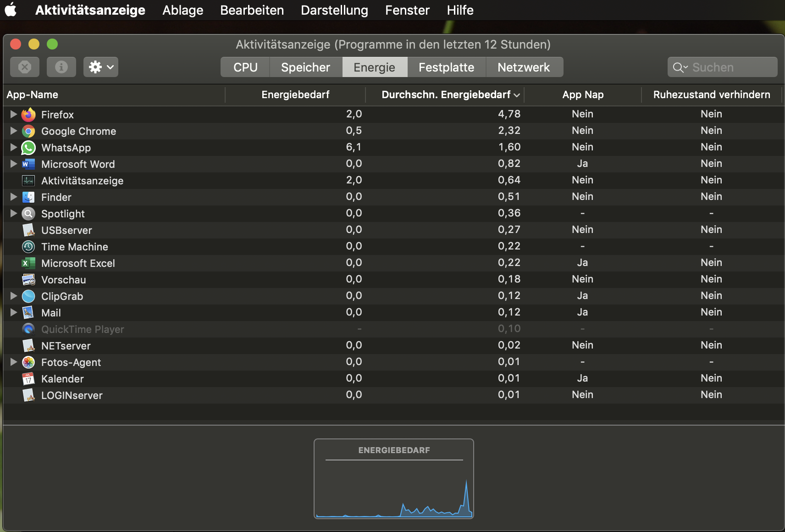Screen dimensions: 785x532
Task: Open the gear actions dropdown
Action: tap(101, 67)
